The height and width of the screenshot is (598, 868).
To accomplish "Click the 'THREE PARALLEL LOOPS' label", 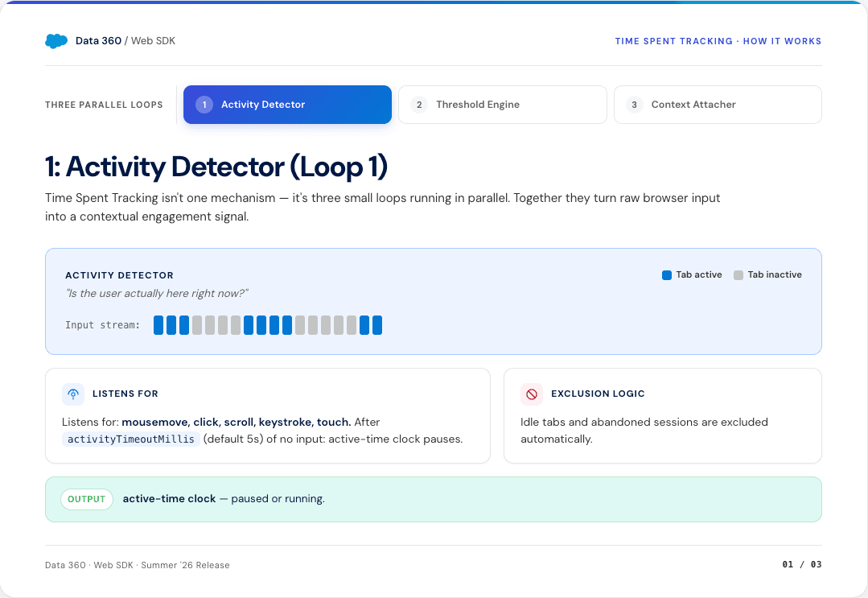I will click(x=104, y=105).
